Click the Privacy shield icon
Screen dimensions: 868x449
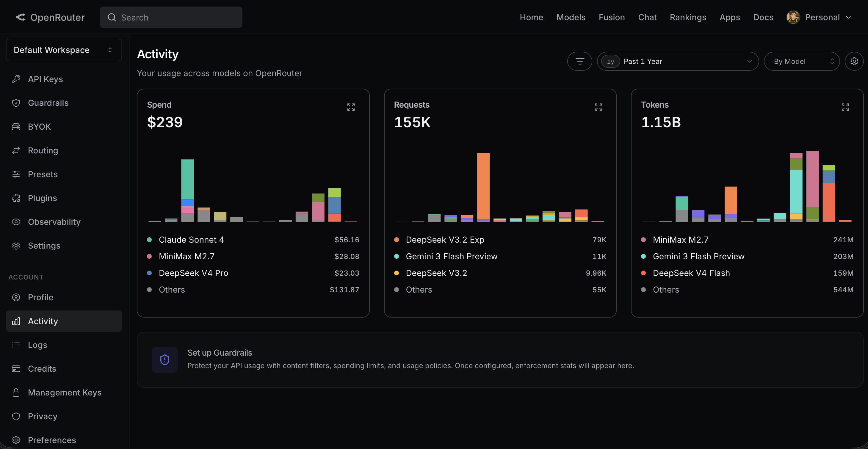point(16,416)
